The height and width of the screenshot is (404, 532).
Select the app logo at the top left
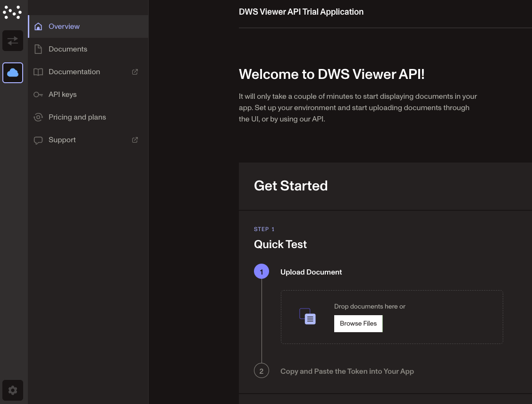(x=12, y=12)
